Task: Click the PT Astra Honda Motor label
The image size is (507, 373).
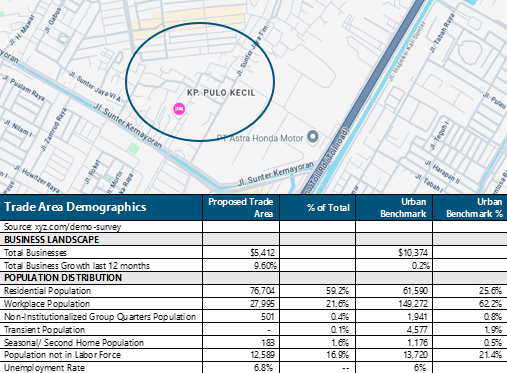Action: point(260,138)
